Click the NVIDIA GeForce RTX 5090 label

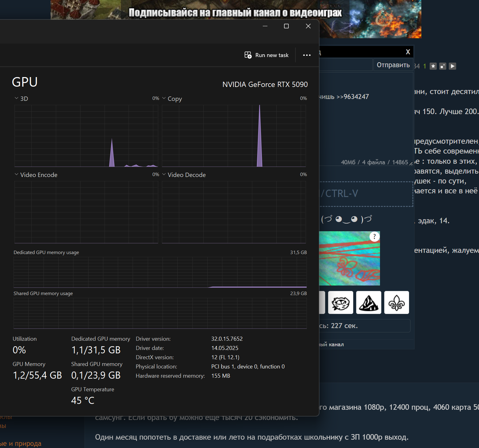pos(265,84)
